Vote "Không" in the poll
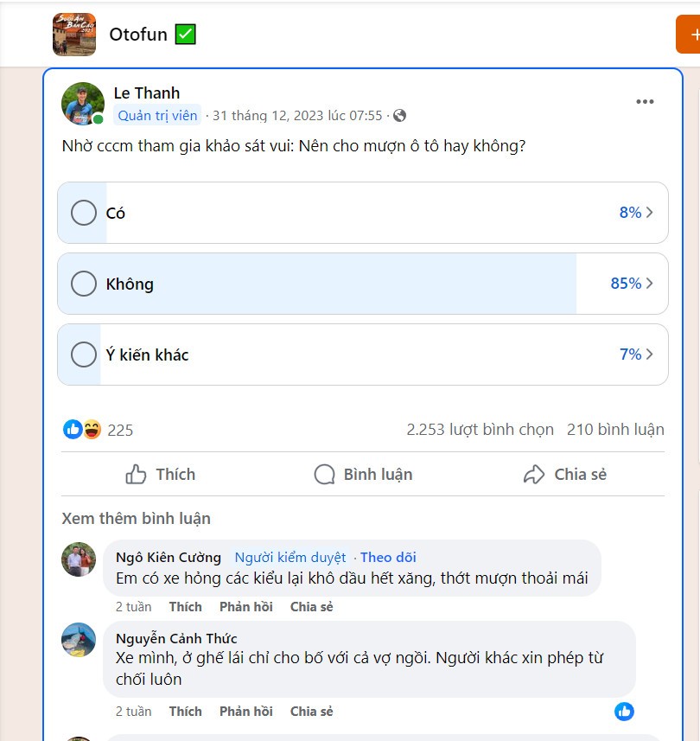 [85, 283]
